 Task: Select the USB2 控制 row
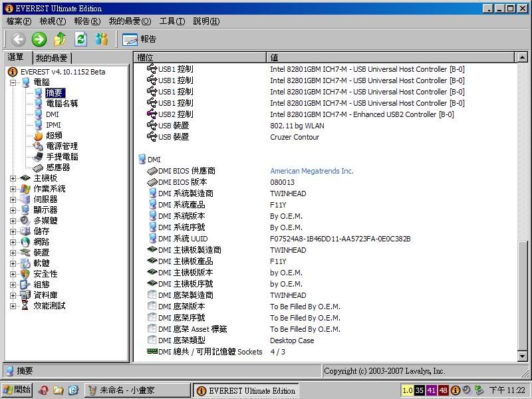[x=326, y=114]
